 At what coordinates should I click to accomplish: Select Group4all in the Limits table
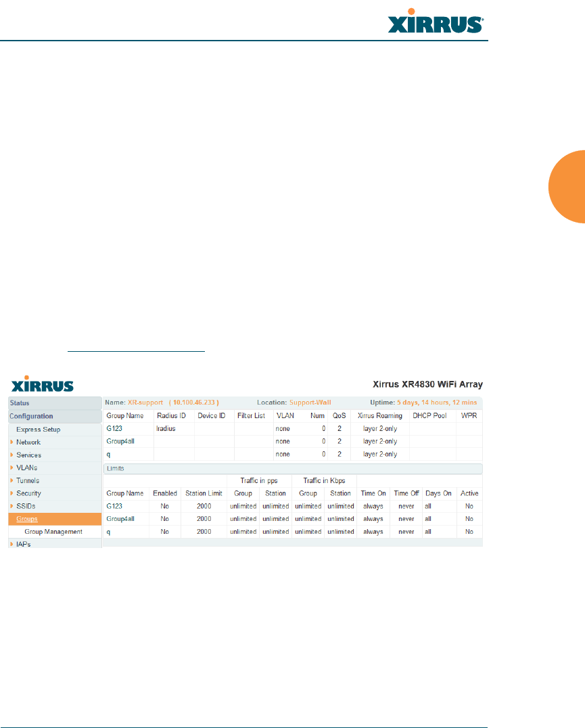(x=120, y=519)
